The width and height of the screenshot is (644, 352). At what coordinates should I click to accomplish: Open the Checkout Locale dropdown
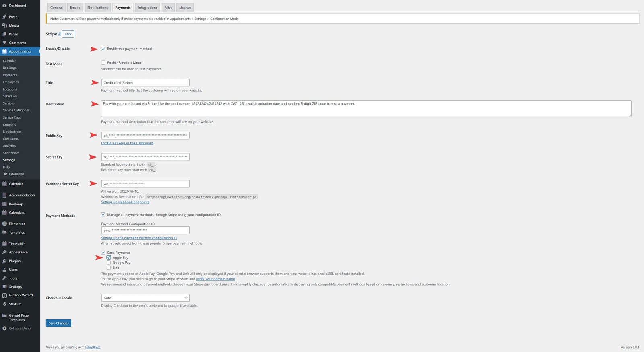coord(145,298)
